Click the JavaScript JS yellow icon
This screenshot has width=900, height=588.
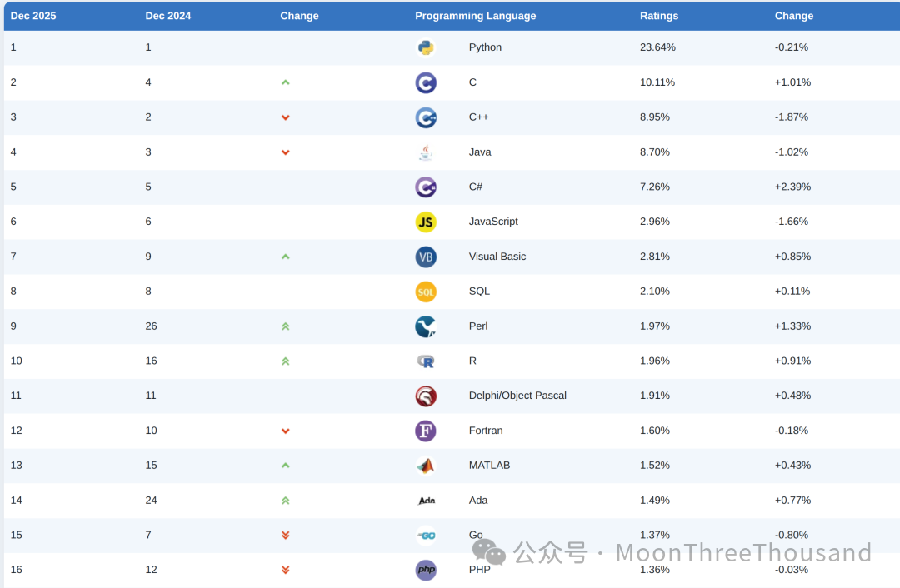(426, 222)
